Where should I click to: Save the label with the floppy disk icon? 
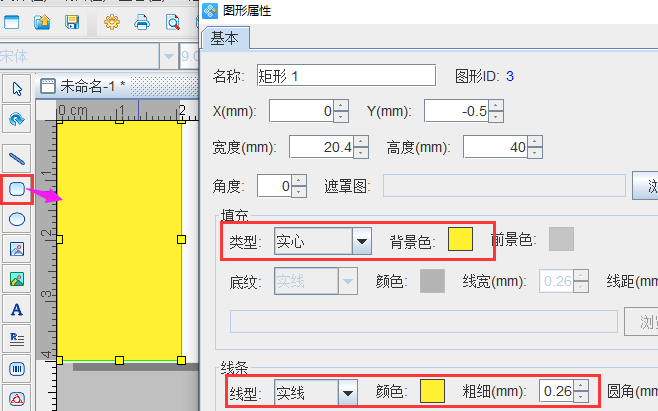click(72, 21)
